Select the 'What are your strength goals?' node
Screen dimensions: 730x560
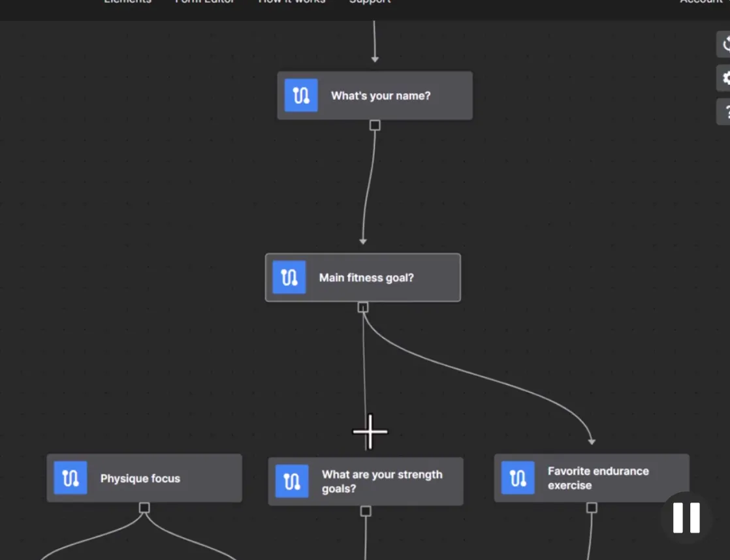(382, 481)
